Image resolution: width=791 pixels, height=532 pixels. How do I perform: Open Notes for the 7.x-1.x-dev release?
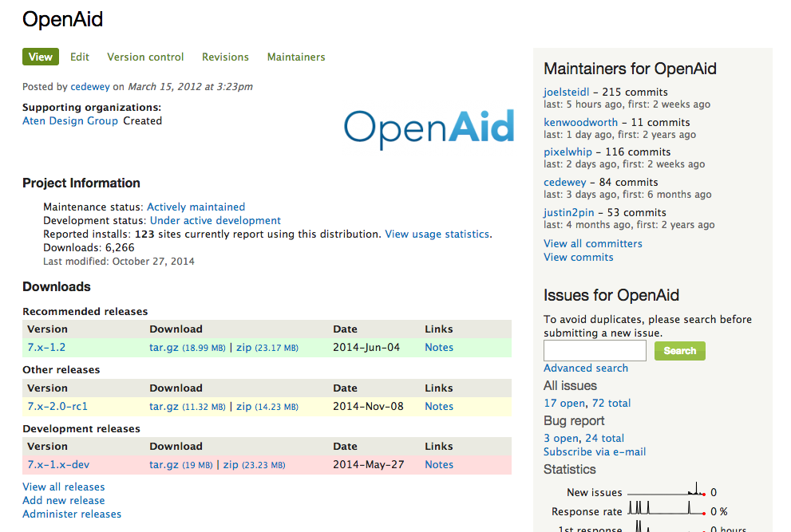coord(439,465)
